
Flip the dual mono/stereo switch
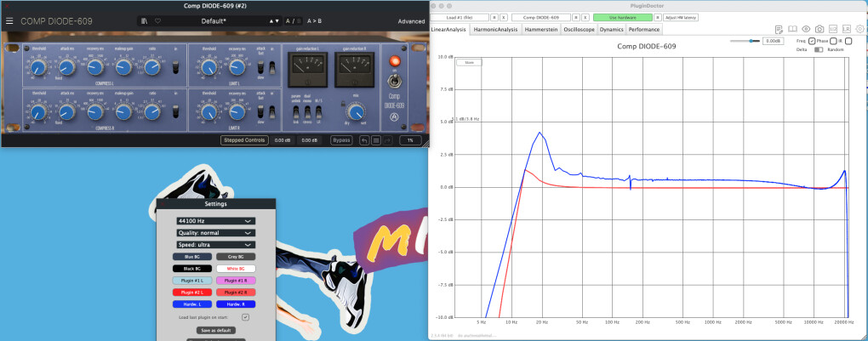coord(308,112)
